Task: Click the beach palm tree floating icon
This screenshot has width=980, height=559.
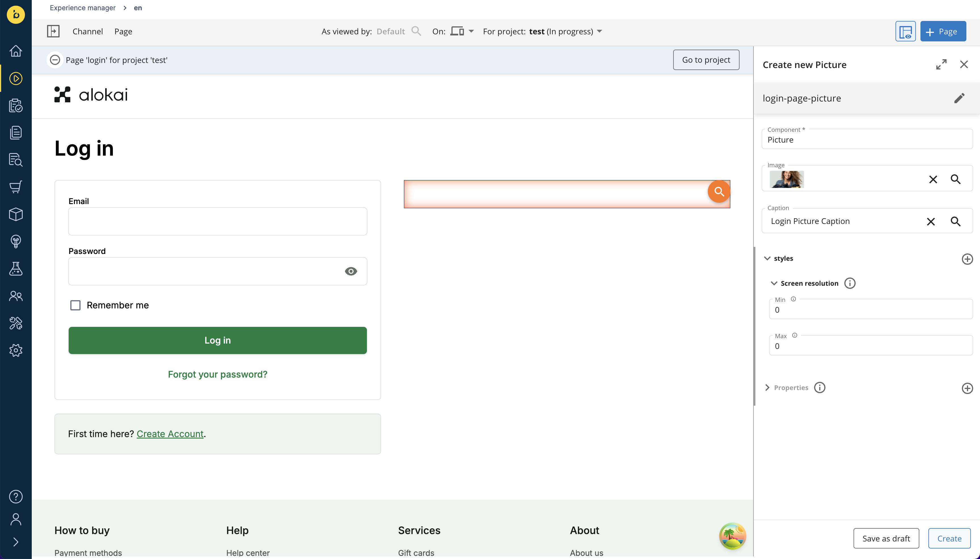Action: (732, 536)
